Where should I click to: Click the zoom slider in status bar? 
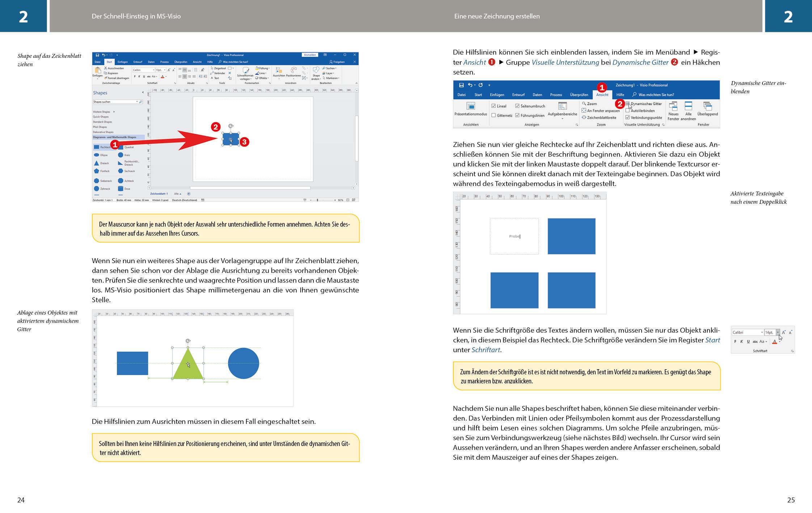tap(317, 200)
